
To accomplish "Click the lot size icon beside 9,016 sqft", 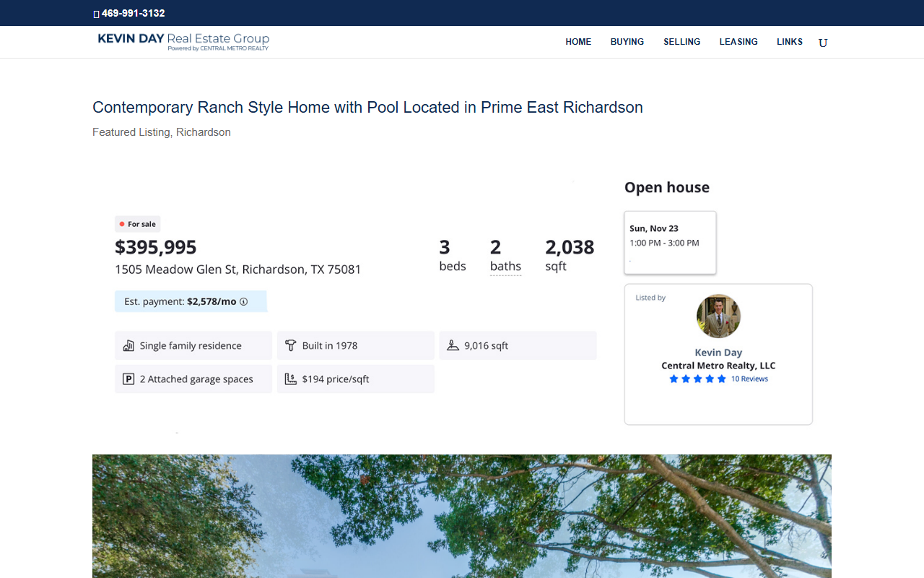I will (453, 345).
